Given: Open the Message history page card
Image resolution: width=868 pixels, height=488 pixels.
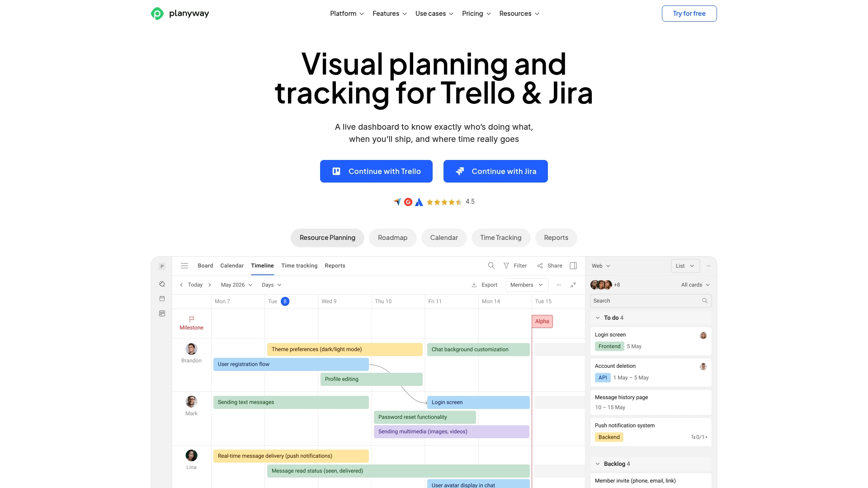Looking at the screenshot, I should 651,403.
